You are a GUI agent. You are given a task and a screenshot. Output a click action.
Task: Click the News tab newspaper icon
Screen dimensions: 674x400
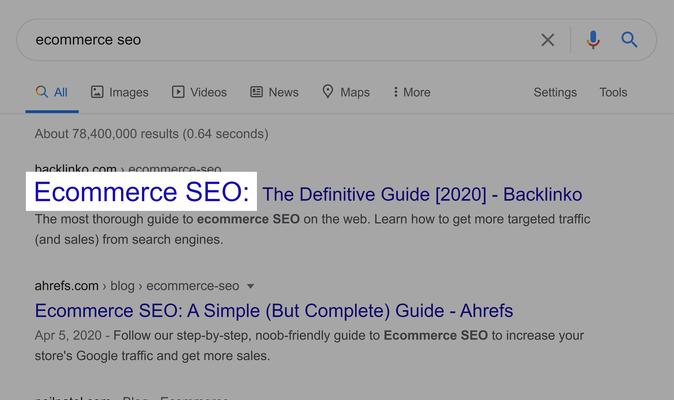(257, 92)
